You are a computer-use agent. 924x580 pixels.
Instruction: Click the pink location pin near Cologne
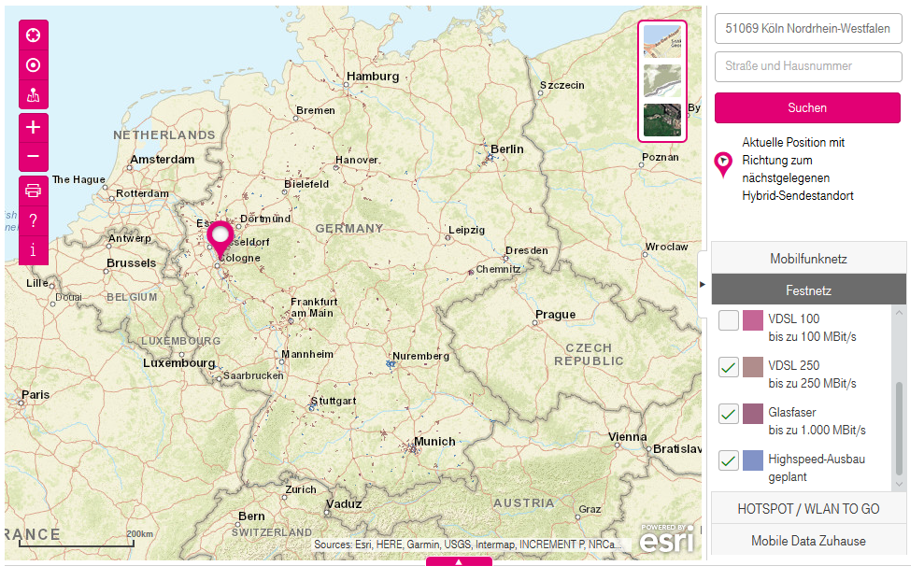pos(220,240)
